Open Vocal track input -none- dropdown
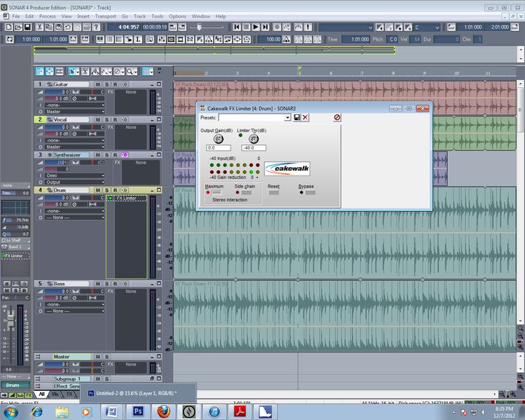Image resolution: width=525 pixels, height=420 pixels. click(75, 141)
